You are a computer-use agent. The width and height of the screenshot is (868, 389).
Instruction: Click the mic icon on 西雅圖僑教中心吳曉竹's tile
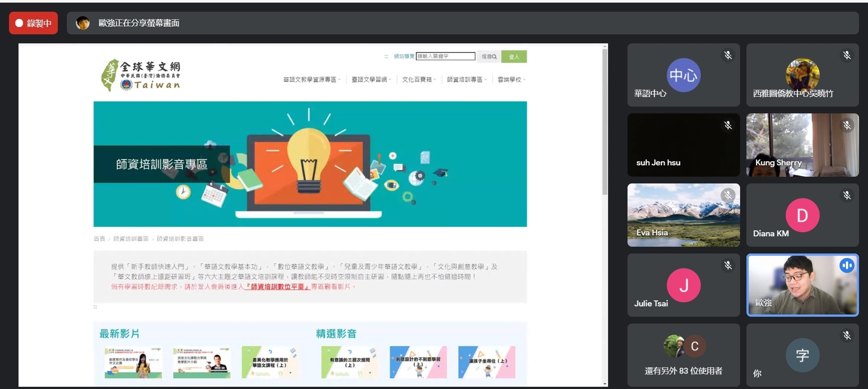tap(847, 55)
